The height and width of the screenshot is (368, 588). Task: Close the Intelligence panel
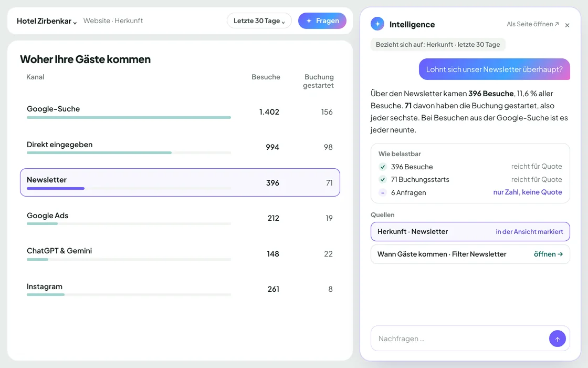click(x=567, y=25)
